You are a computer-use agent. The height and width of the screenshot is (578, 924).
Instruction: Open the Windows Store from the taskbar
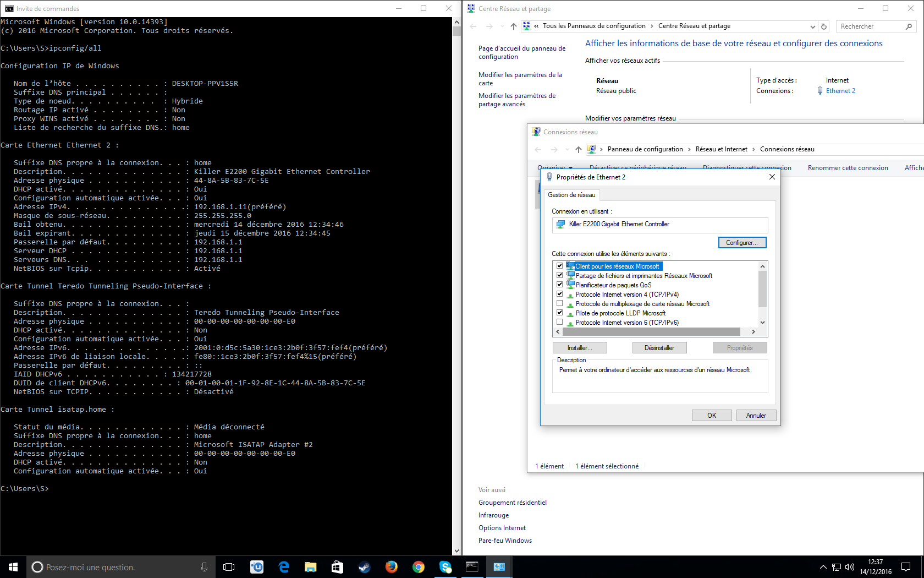coord(337,567)
